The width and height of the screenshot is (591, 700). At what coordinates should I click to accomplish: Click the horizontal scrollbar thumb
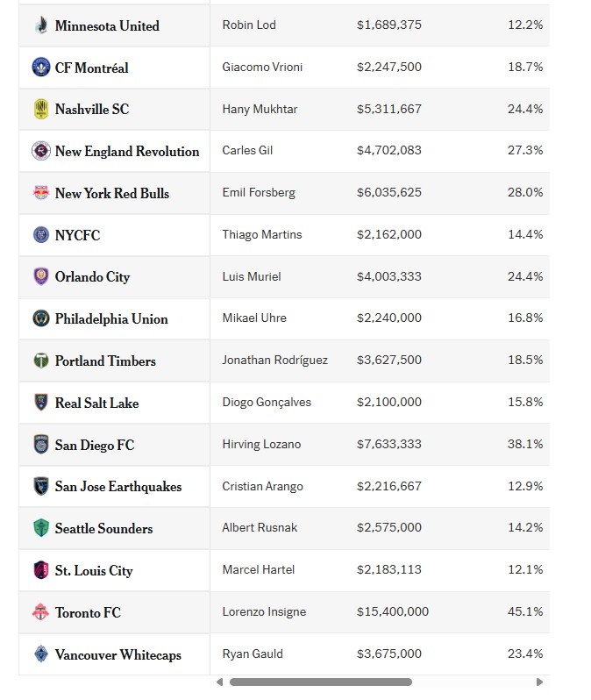pos(320,682)
